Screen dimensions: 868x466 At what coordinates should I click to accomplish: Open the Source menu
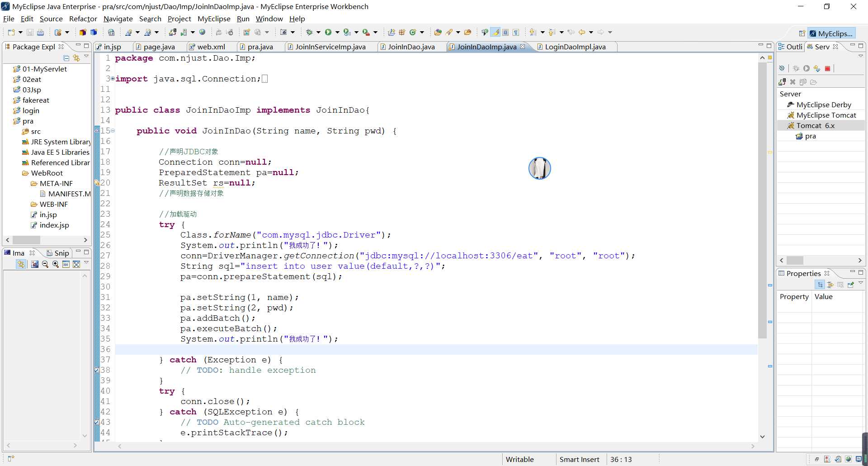51,19
